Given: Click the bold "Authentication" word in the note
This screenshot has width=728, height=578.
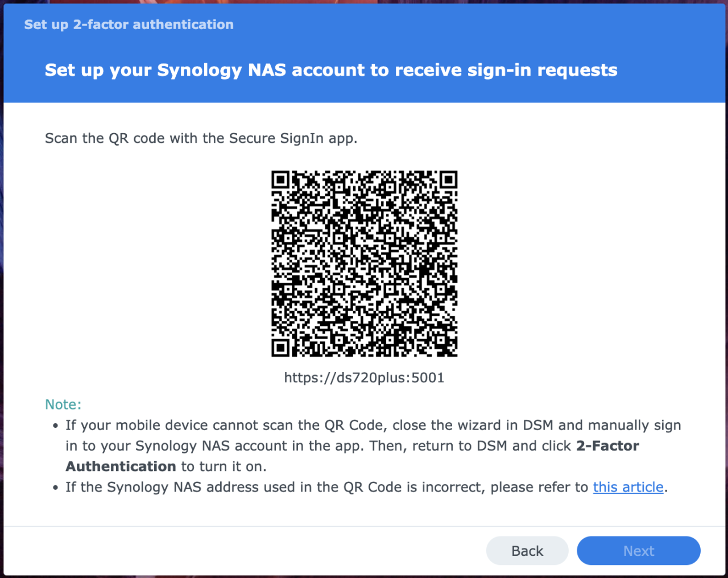Looking at the screenshot, I should tap(121, 466).
